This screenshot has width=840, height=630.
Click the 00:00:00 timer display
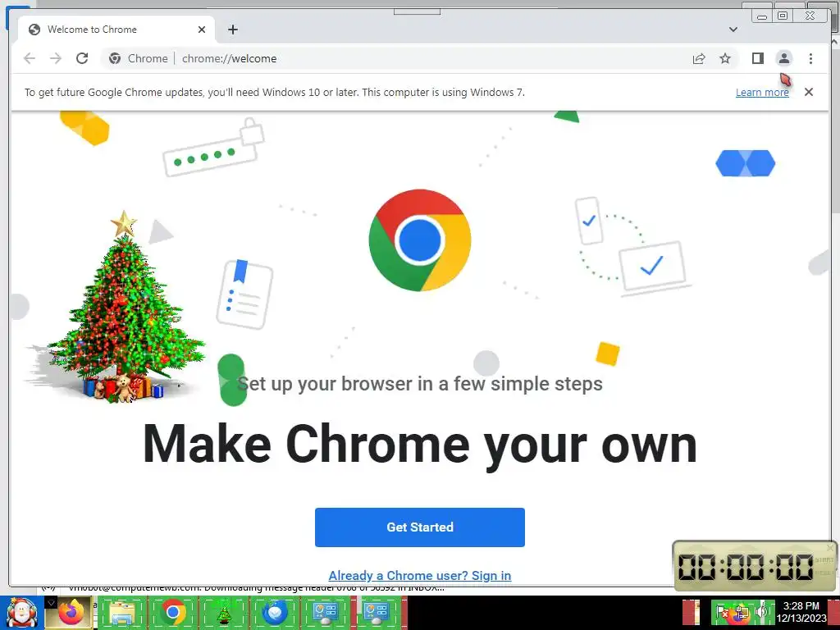(745, 567)
